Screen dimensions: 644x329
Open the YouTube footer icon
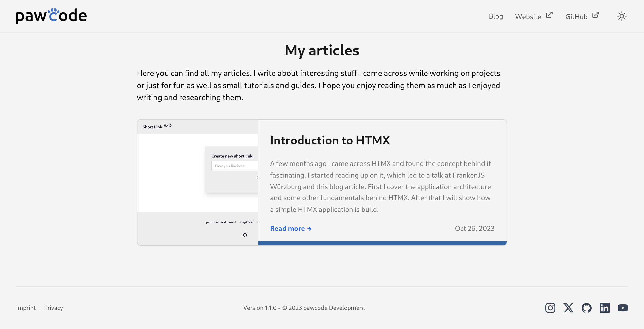(623, 308)
